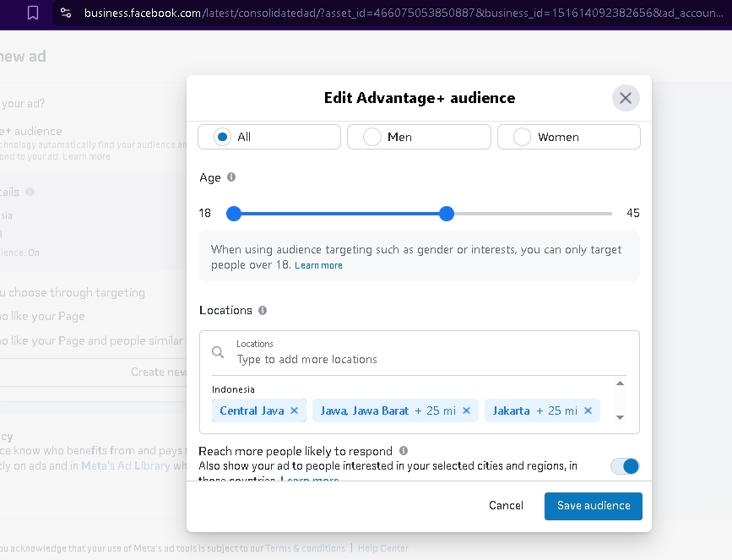The image size is (732, 560).
Task: Click the 18 minimum age value
Action: (x=205, y=214)
